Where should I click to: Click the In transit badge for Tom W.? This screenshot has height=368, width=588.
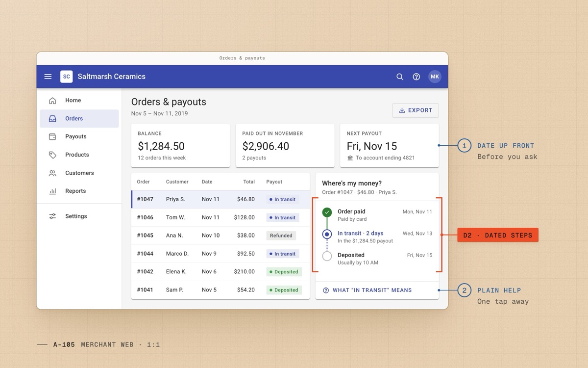pos(283,218)
